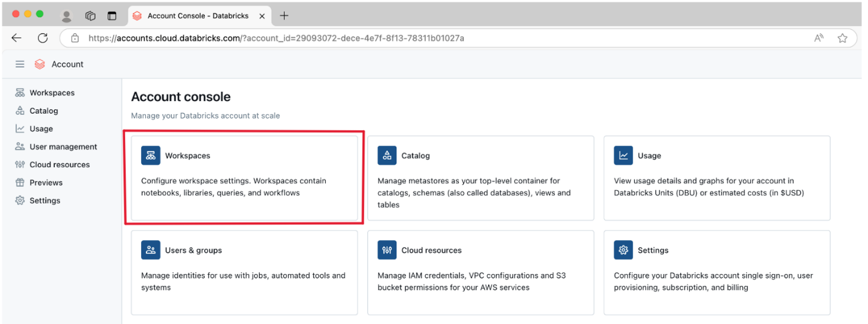Viewport: 868px width, 324px height.
Task: Click the 'Account' label in header
Action: (x=67, y=64)
